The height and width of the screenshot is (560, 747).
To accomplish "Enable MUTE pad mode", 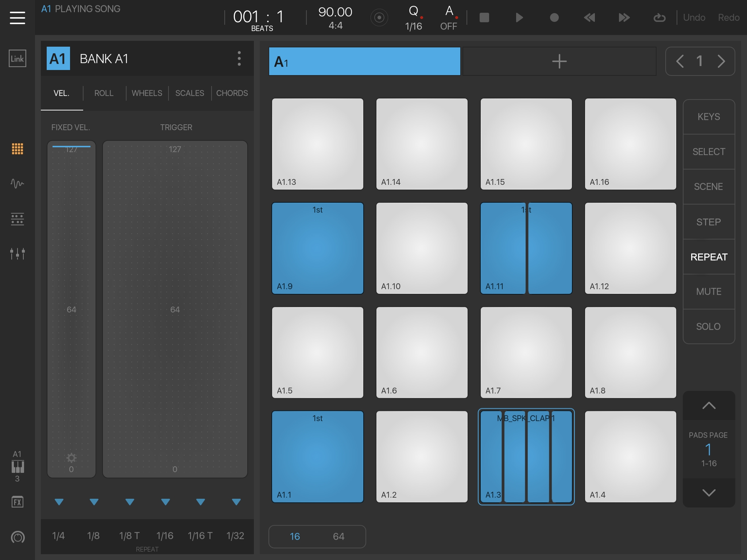I will click(709, 292).
